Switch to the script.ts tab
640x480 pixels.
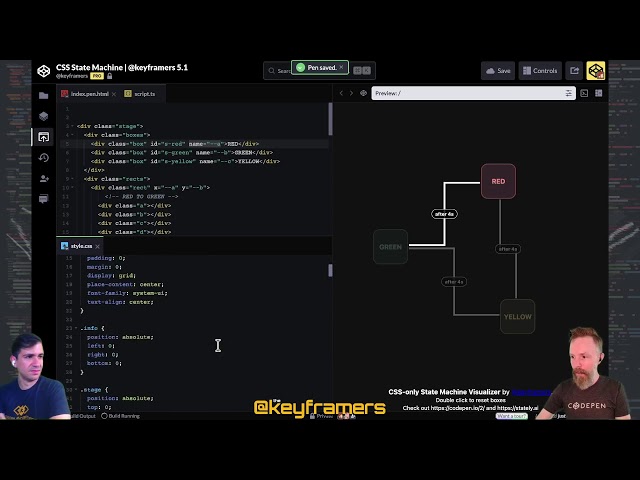click(x=140, y=94)
